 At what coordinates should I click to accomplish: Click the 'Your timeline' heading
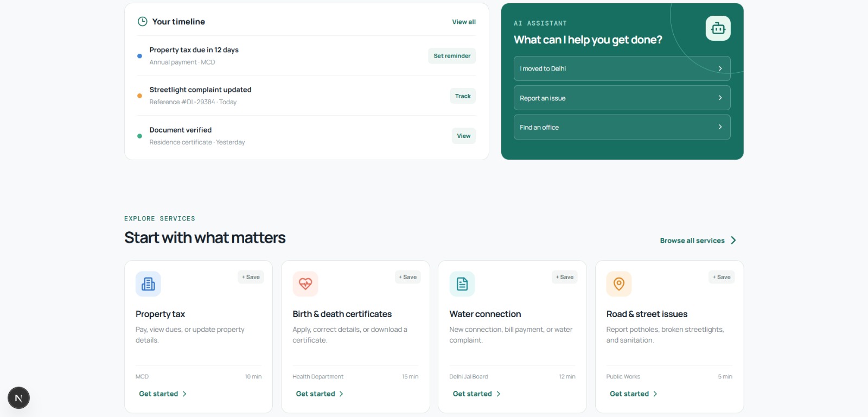pyautogui.click(x=178, y=22)
